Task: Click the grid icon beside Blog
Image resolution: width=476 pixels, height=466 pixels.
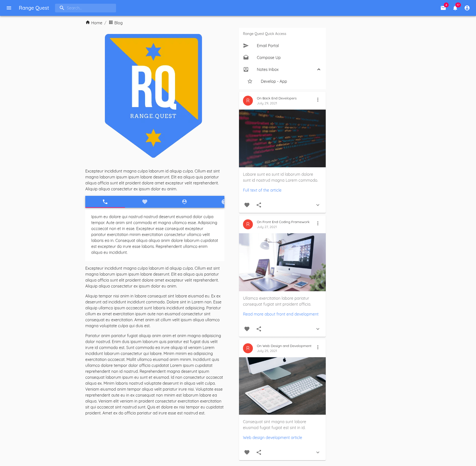Action: pyautogui.click(x=111, y=22)
